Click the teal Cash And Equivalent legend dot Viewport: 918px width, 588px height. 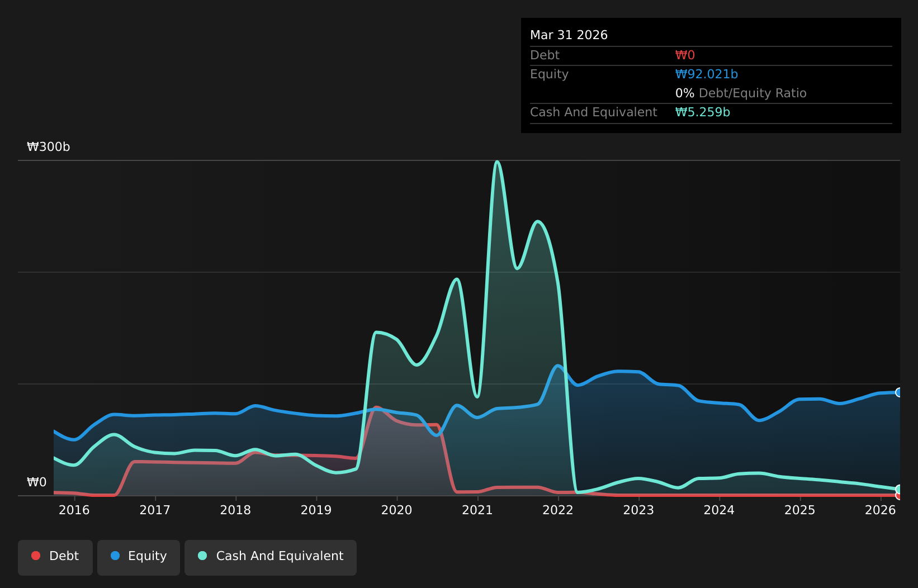point(202,556)
